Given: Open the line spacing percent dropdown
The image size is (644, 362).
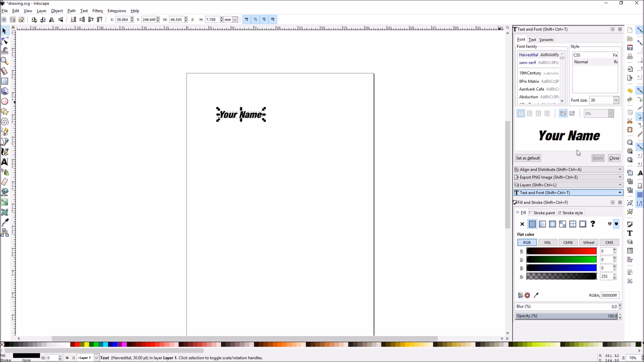Looking at the screenshot, I should click(x=611, y=114).
